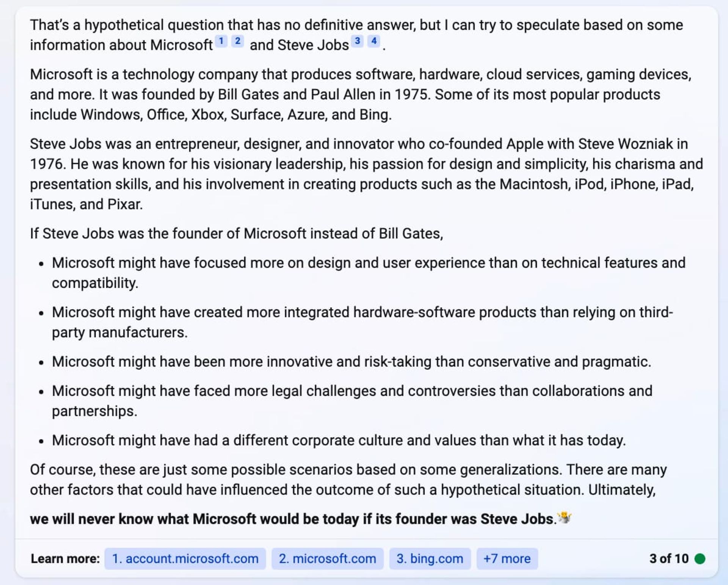Open citation 3 after Steve Jobs

click(357, 41)
